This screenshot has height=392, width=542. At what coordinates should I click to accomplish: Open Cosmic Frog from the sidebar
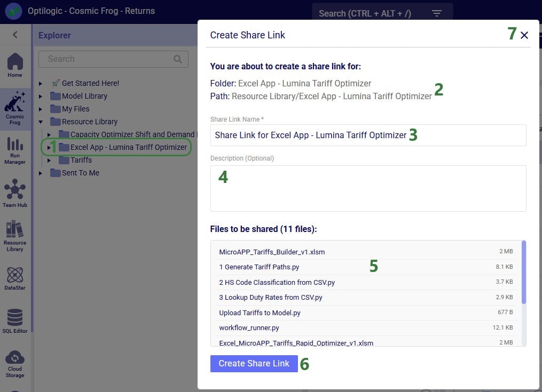(15, 108)
